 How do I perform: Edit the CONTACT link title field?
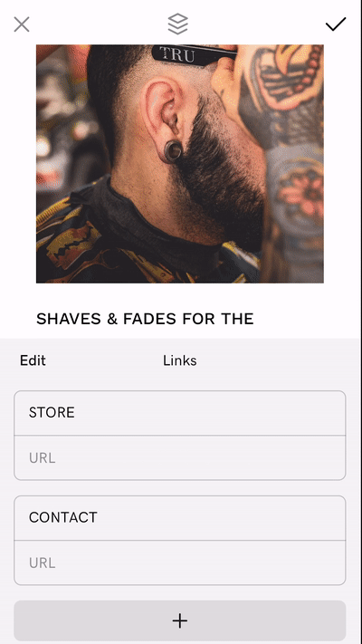(180, 518)
